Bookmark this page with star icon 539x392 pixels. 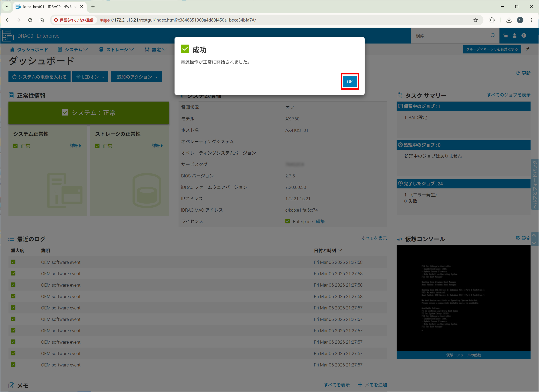pyautogui.click(x=476, y=20)
